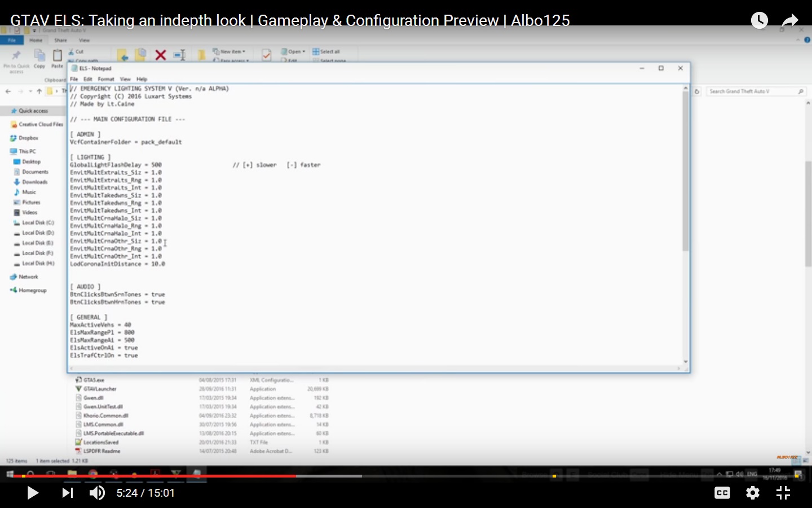
Task: Click the Back arrow in Explorer
Action: 8,91
